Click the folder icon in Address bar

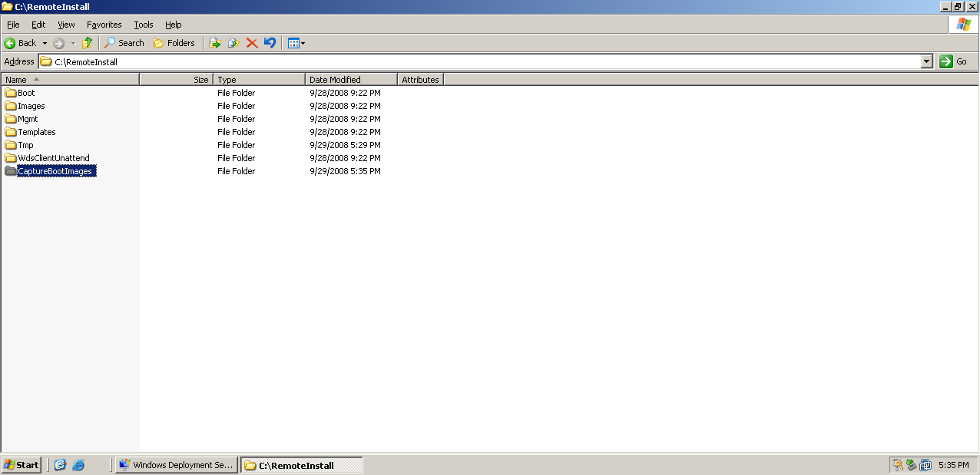click(x=46, y=61)
